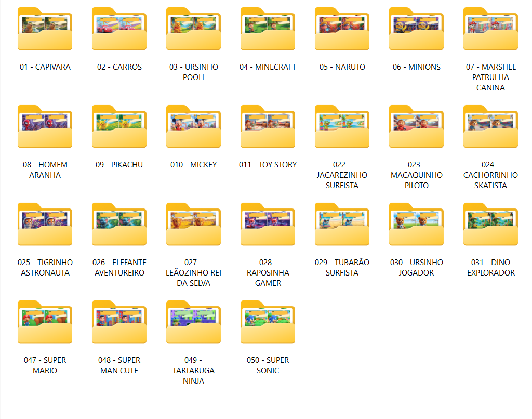Select the 06 - MINIONS folder icon
The image size is (532, 419).
pos(416,30)
